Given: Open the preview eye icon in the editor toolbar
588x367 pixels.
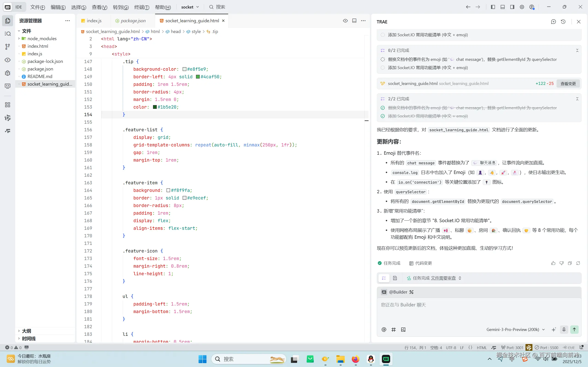Looking at the screenshot, I should (345, 21).
